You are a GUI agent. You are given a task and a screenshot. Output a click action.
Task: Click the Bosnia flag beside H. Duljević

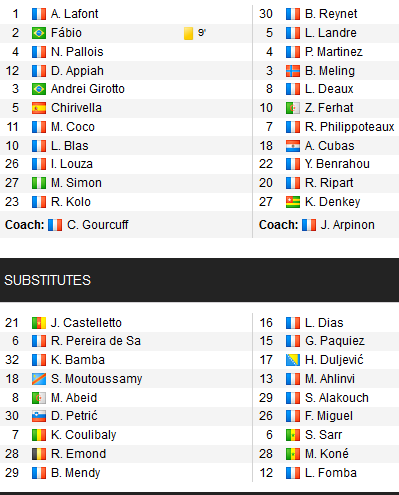click(x=293, y=360)
